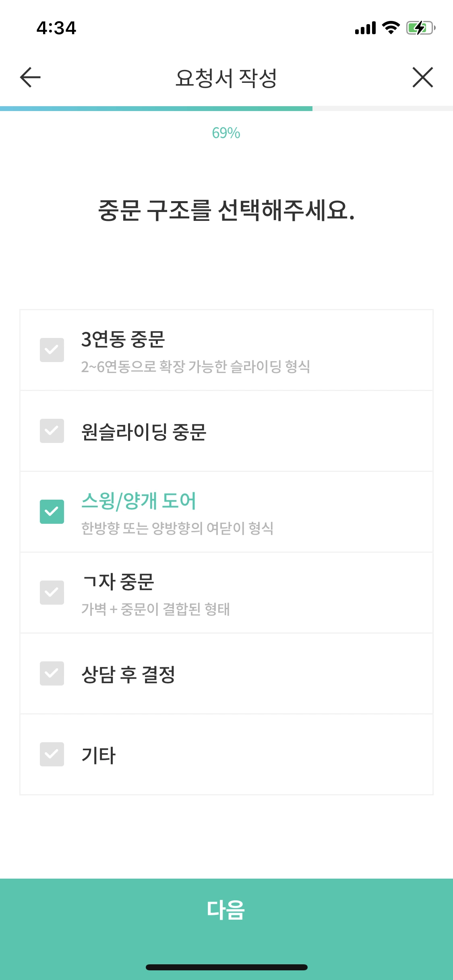Uncheck the 스윙/양개 도어 option

coord(52,511)
